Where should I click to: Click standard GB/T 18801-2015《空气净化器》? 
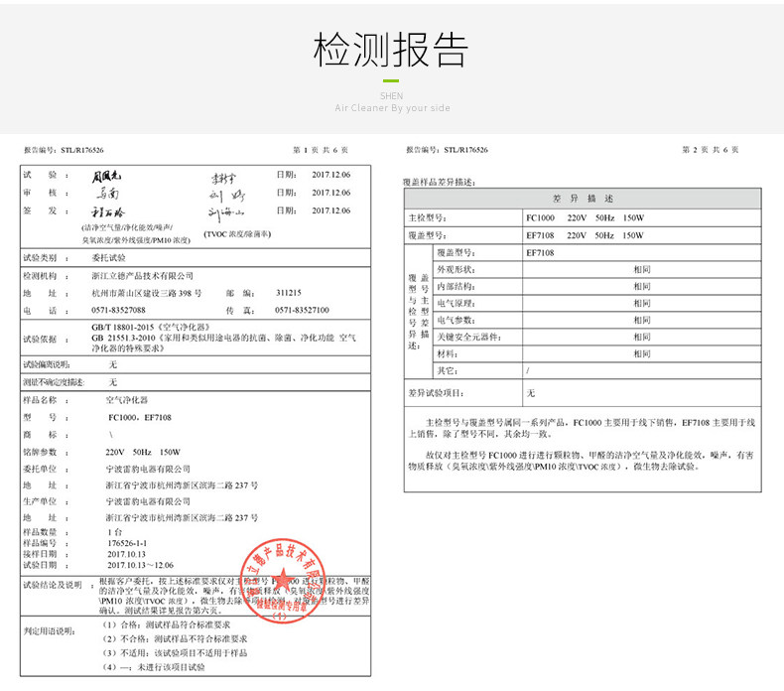tap(151, 328)
